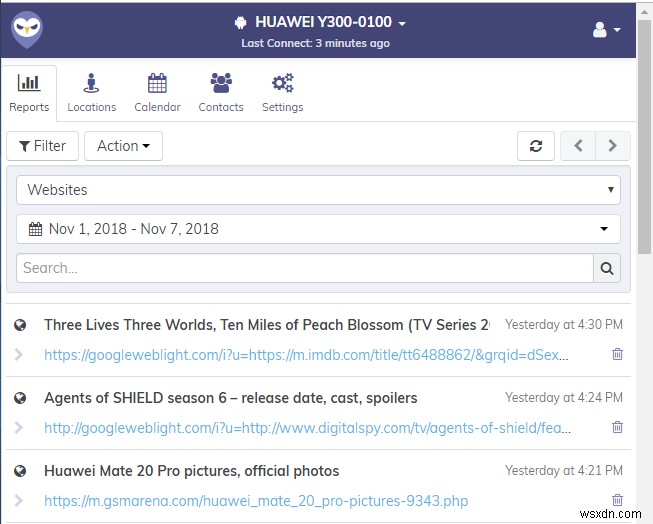
Task: Click timestamp 'Yesterday at 4:24 PM'
Action: pos(564,397)
